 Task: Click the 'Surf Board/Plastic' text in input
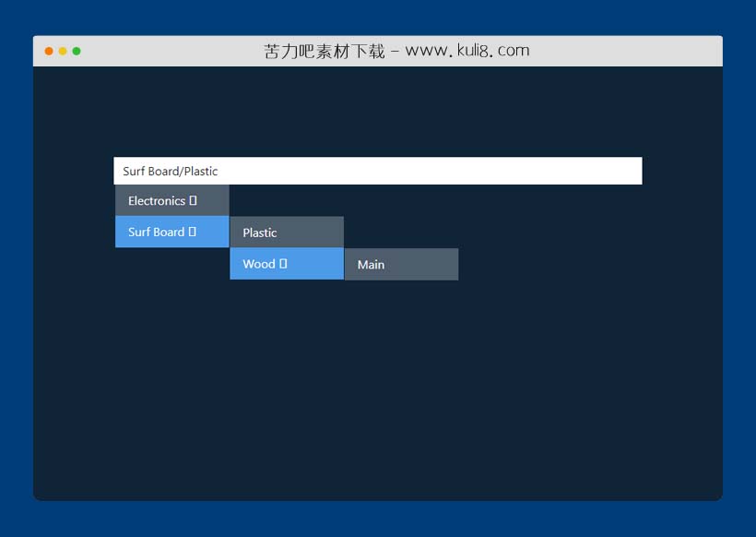pos(171,172)
